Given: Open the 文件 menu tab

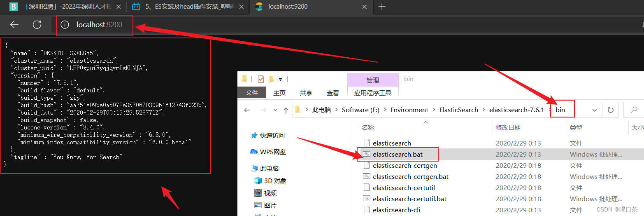Looking at the screenshot, I should (x=252, y=93).
